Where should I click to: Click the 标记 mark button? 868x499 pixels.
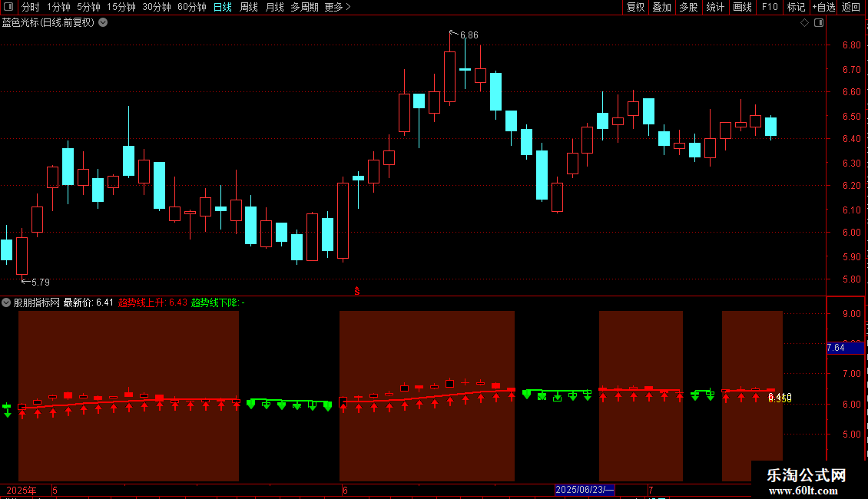click(x=796, y=7)
